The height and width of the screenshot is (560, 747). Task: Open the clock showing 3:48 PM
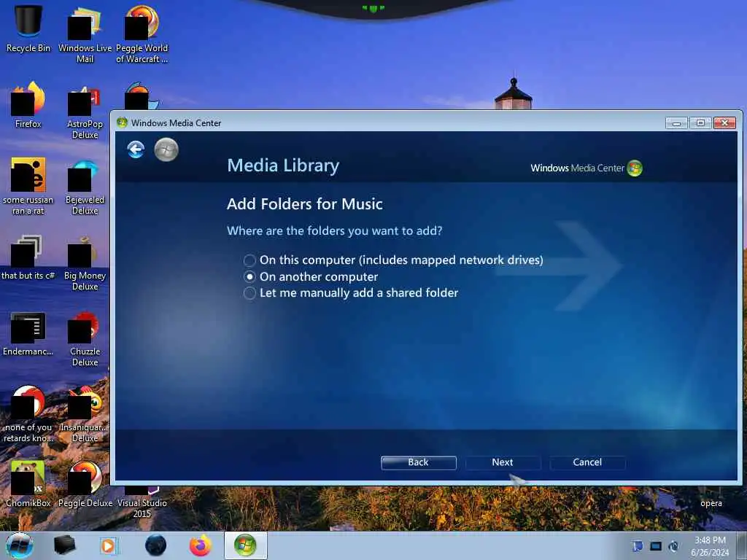click(710, 546)
